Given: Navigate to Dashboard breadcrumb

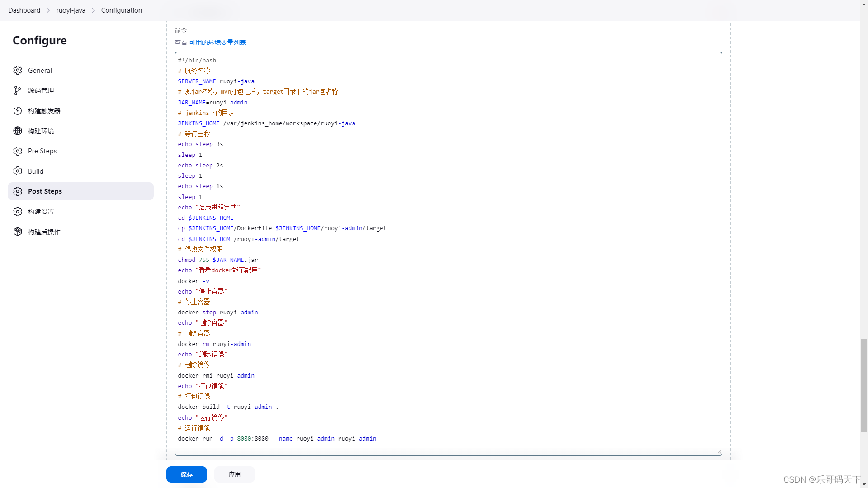Looking at the screenshot, I should click(x=24, y=10).
